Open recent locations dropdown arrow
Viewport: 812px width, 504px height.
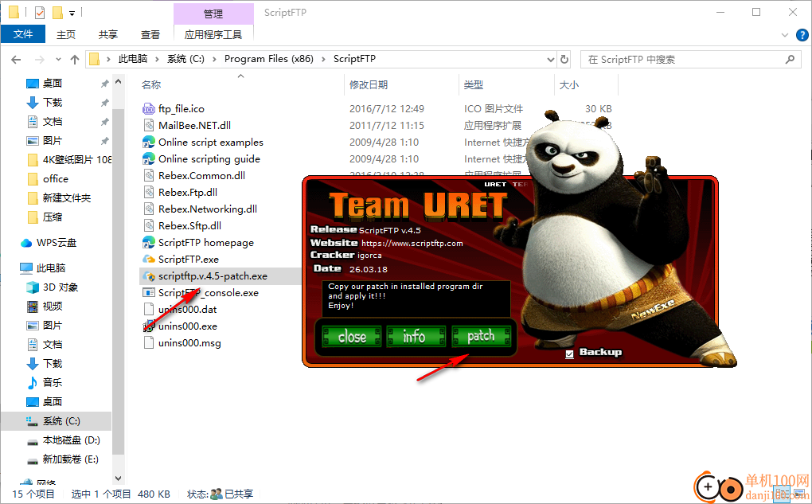coord(59,60)
